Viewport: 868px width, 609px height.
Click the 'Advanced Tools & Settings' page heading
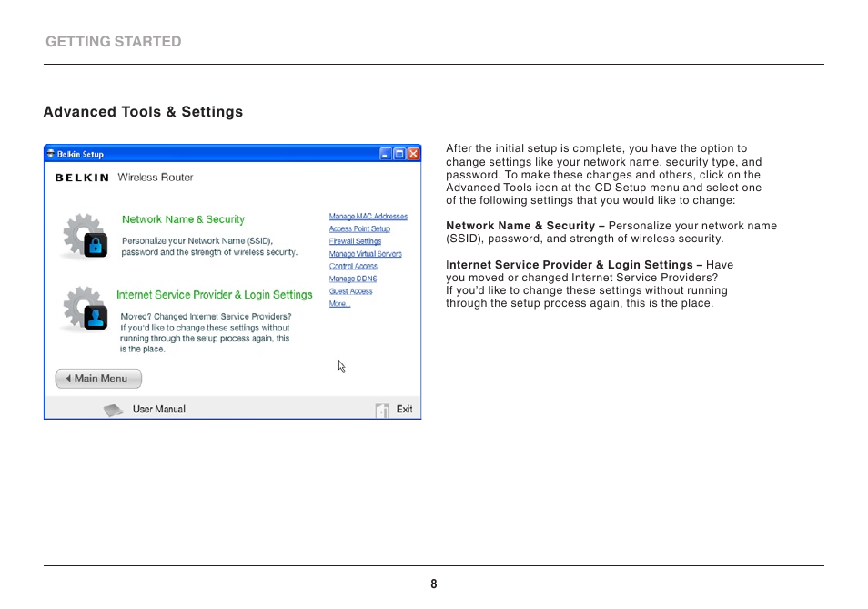click(x=144, y=112)
